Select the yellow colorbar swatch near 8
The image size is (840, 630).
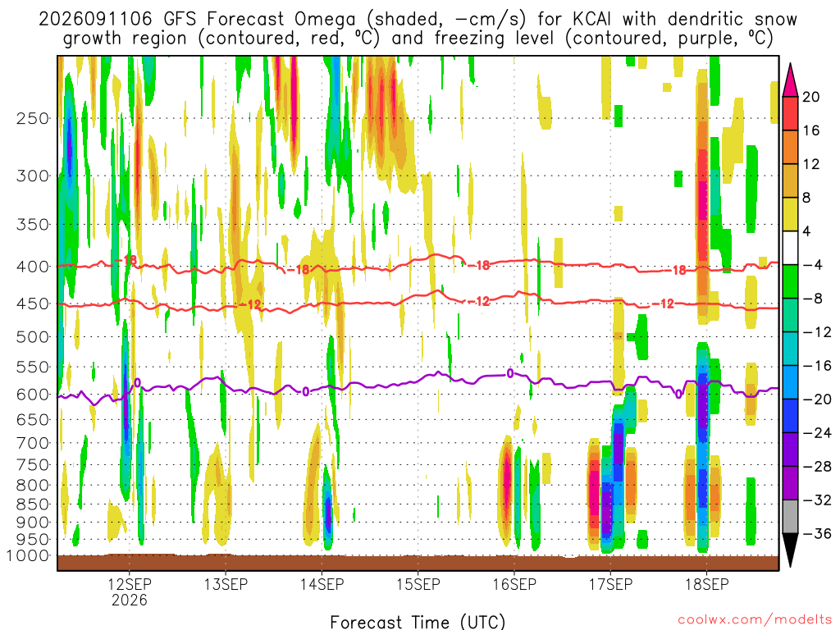[x=790, y=214]
